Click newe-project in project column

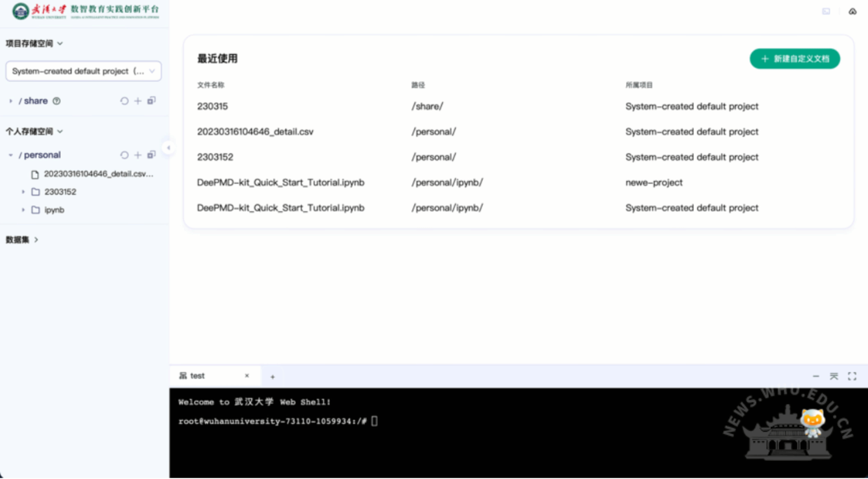[x=654, y=182]
